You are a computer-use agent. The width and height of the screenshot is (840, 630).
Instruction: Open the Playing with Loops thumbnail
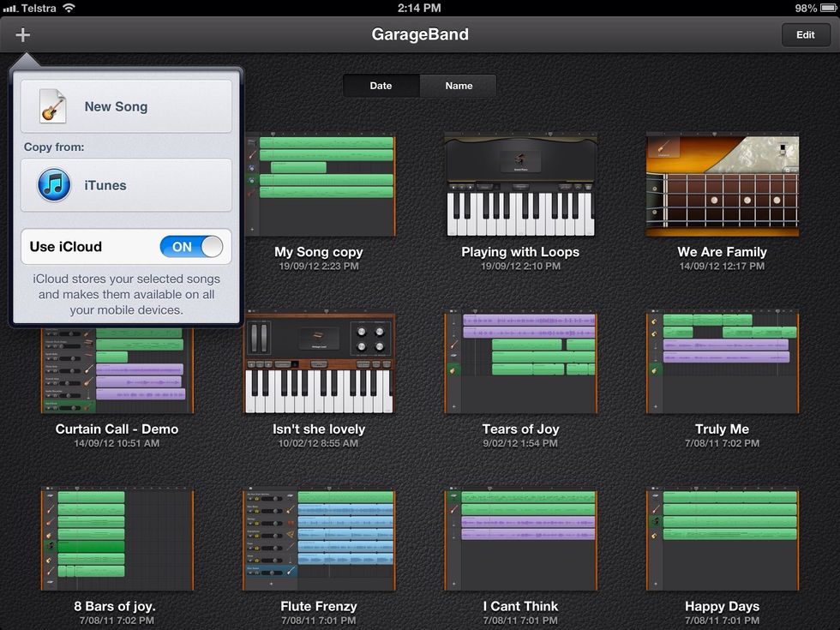[520, 185]
